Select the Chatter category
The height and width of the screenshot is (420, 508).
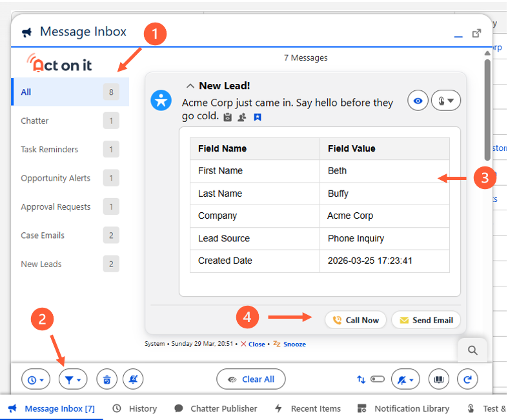(70, 121)
